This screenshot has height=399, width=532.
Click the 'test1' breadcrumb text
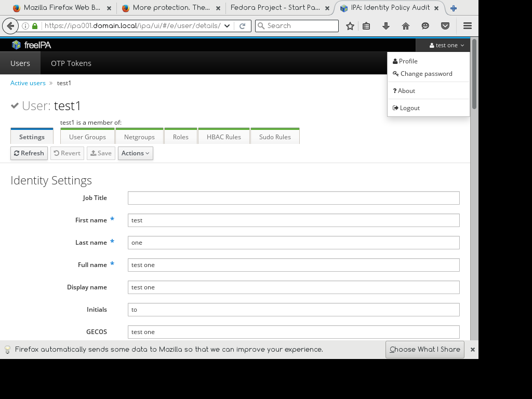coord(64,83)
